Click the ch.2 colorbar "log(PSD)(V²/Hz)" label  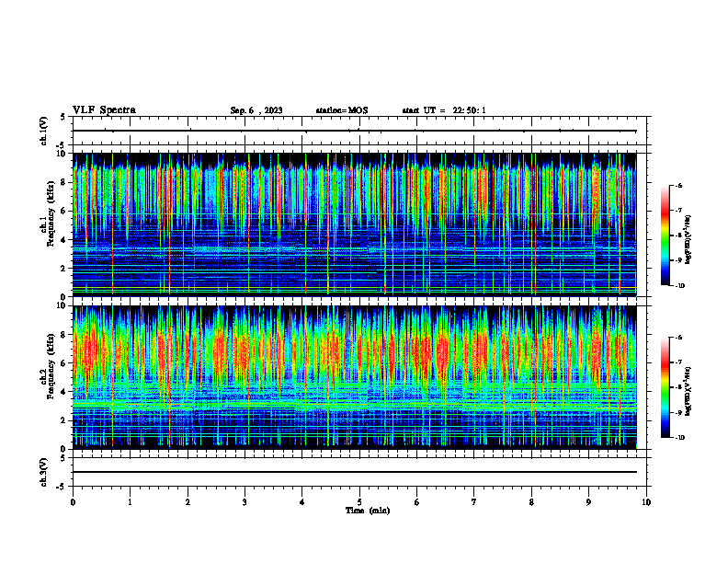[x=688, y=392]
